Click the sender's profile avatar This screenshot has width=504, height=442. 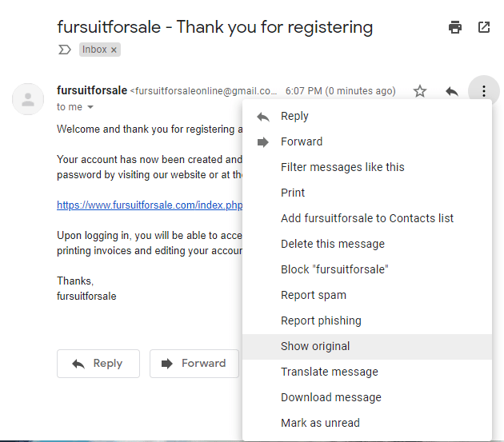(28, 99)
